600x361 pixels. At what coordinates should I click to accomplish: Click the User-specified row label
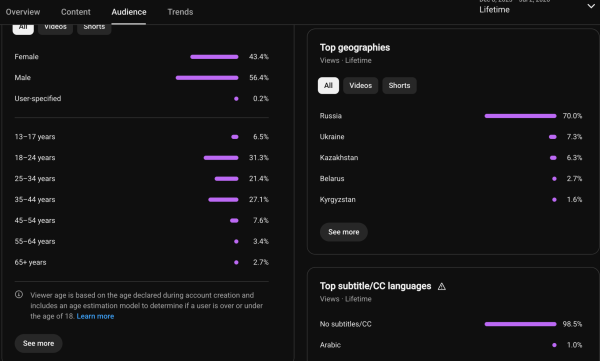38,98
